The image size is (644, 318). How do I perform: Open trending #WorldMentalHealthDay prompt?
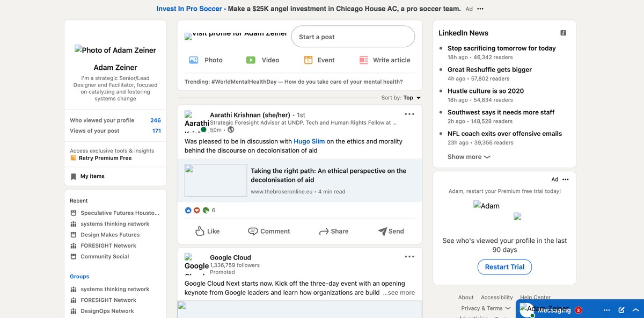pos(294,82)
